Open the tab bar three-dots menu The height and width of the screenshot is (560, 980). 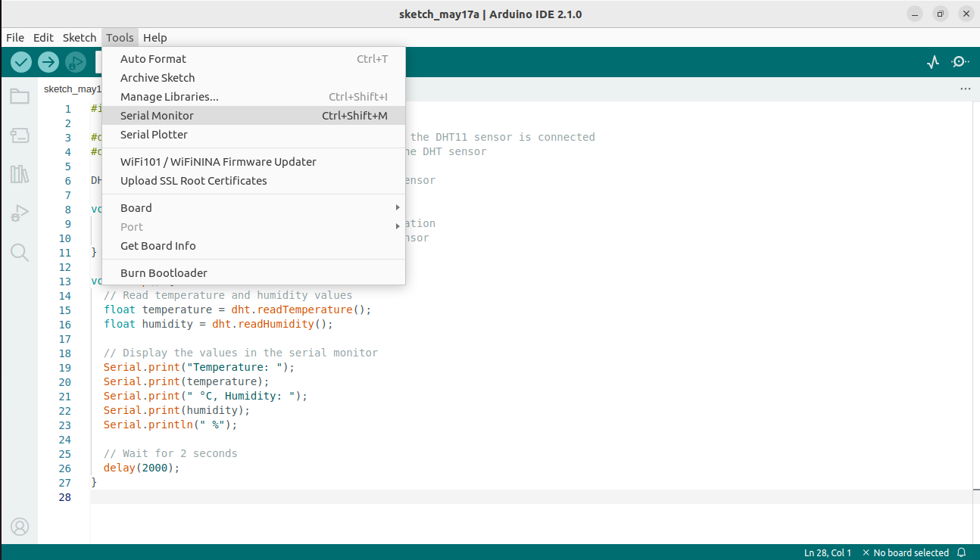pos(965,89)
